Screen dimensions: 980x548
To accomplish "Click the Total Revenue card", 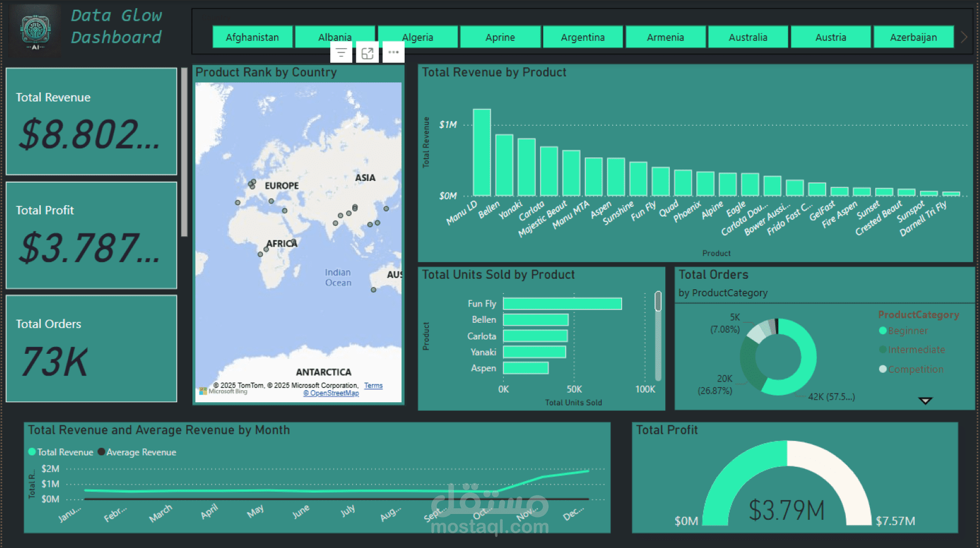I will tap(91, 121).
